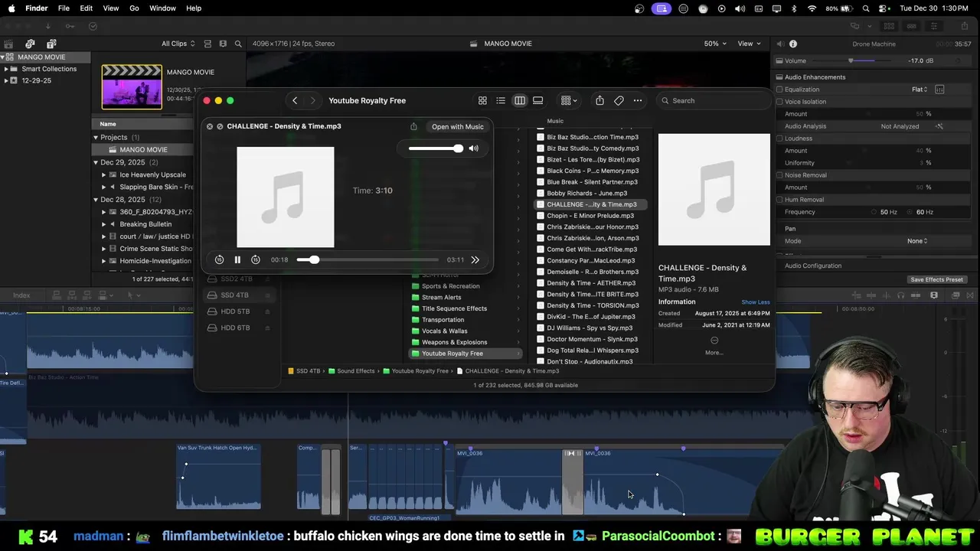The width and height of the screenshot is (980, 551).
Task: Click the Finder toolbar share icon
Action: point(599,100)
